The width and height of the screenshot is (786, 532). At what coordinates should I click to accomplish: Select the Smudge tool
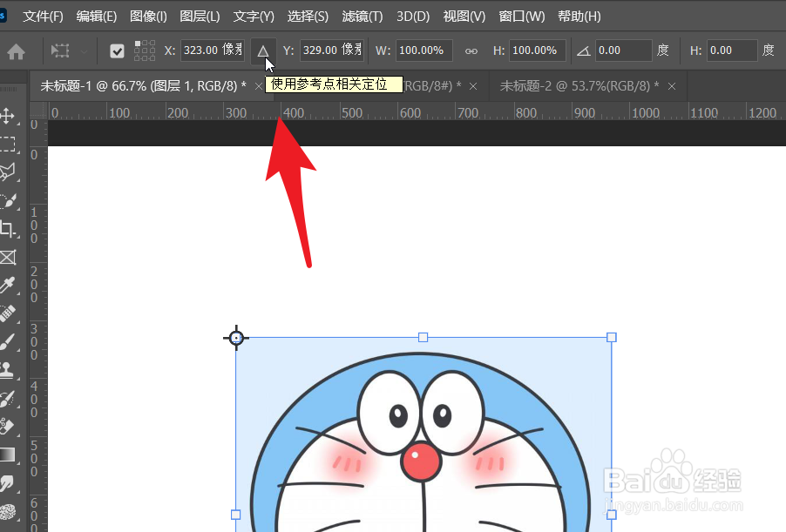coord(8,483)
